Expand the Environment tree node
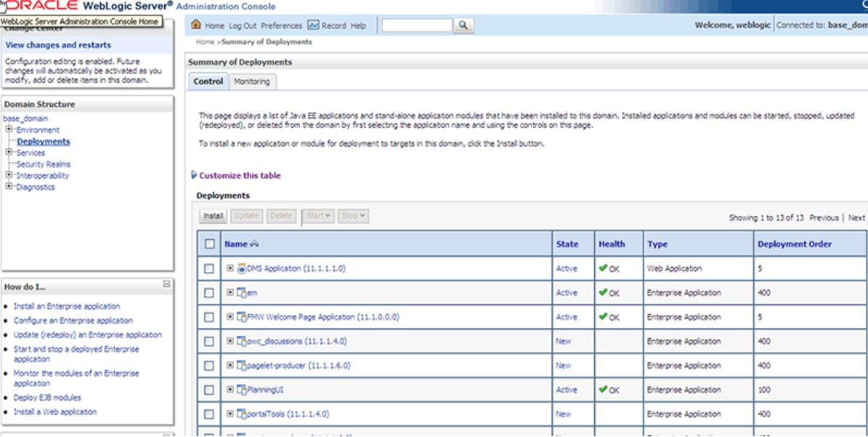This screenshot has width=868, height=437. point(9,129)
